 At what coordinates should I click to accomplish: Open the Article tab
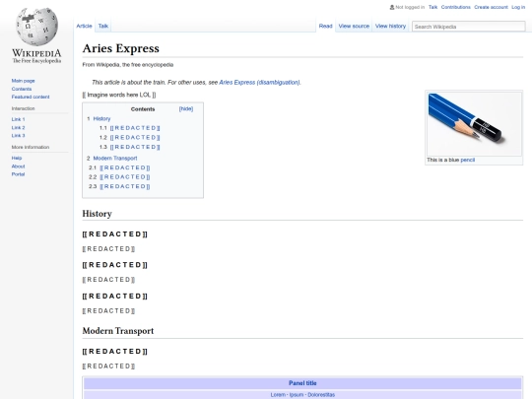click(84, 26)
